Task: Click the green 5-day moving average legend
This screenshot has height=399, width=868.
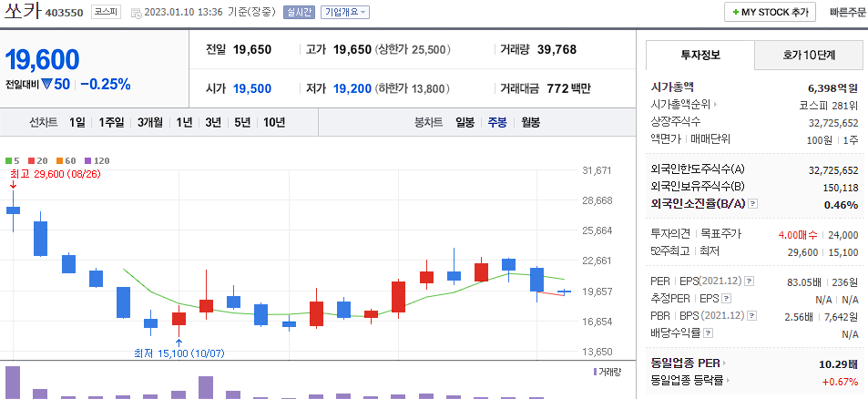Action: (12, 161)
